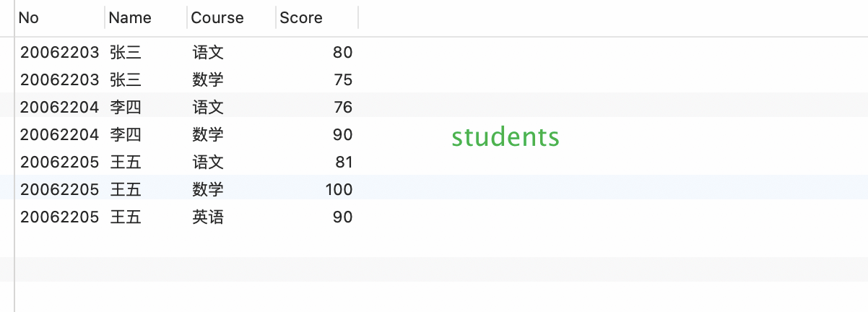Viewport: 868px width, 312px height.
Task: Click the green students label
Action: point(505,136)
